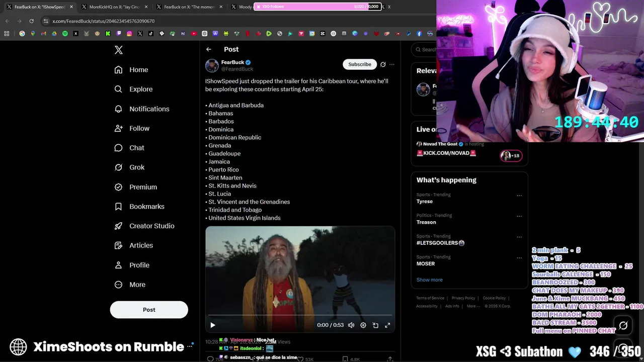Open the Gmail bookmark
The image size is (644, 362).
(43, 34)
